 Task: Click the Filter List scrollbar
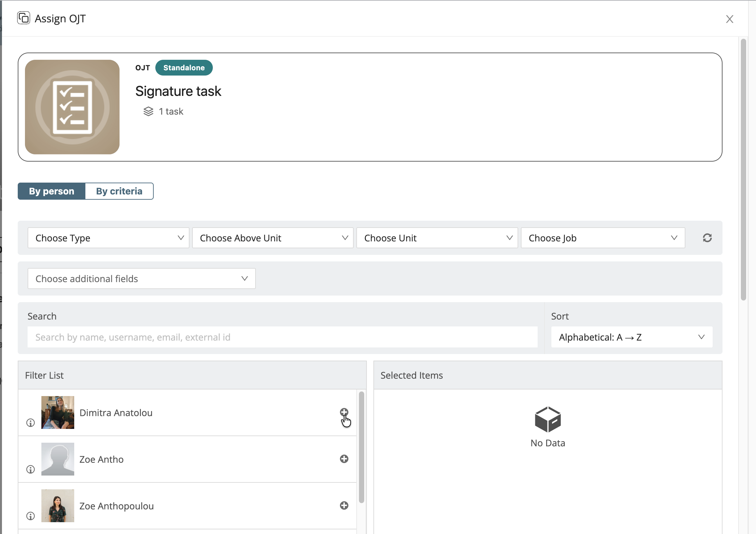[x=361, y=447]
